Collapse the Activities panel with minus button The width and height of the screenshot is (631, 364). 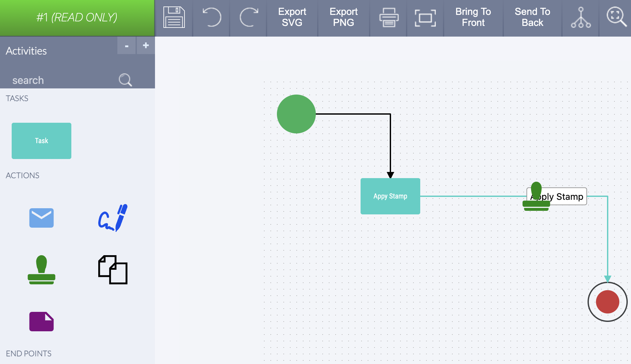tap(126, 45)
